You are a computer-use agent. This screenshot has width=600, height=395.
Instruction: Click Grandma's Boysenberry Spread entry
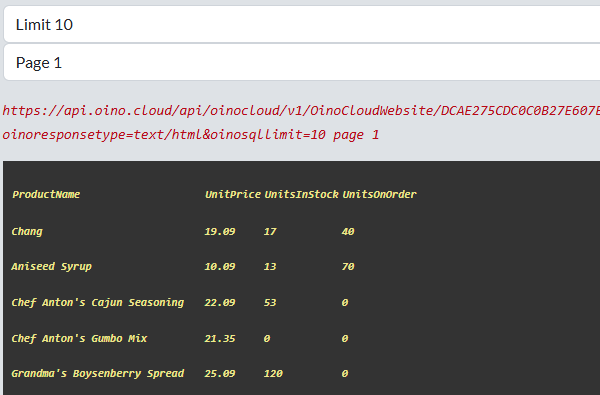[98, 373]
